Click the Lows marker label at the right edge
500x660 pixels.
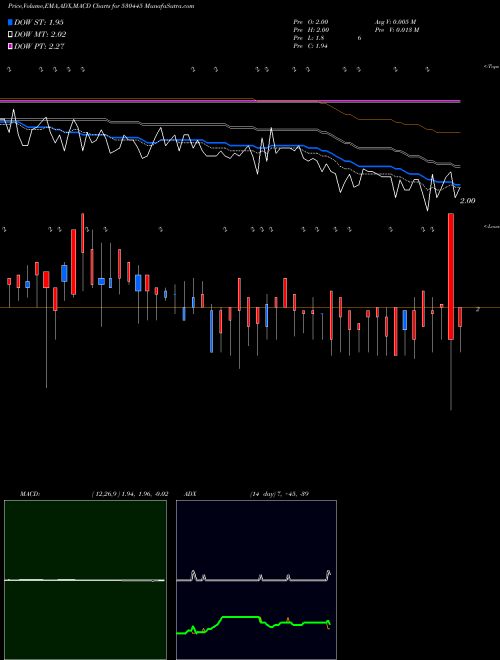click(492, 226)
